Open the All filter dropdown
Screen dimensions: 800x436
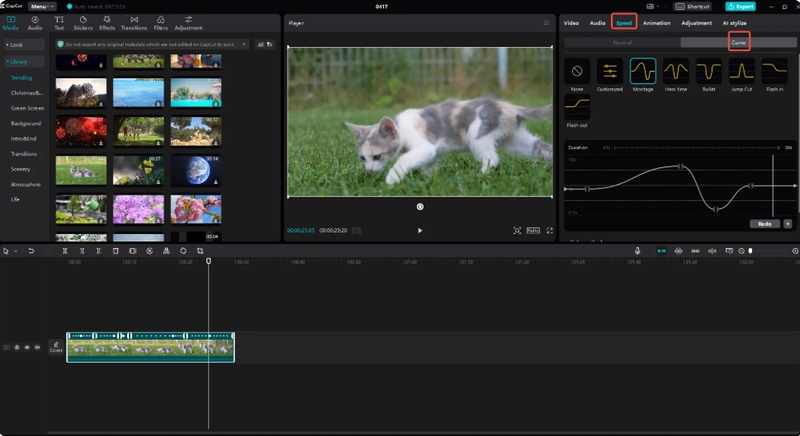tap(264, 44)
